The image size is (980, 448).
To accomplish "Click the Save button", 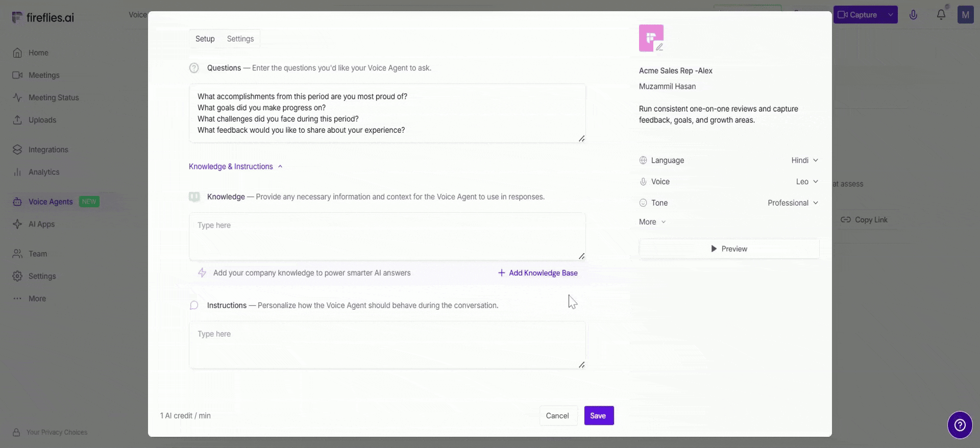I will point(599,415).
